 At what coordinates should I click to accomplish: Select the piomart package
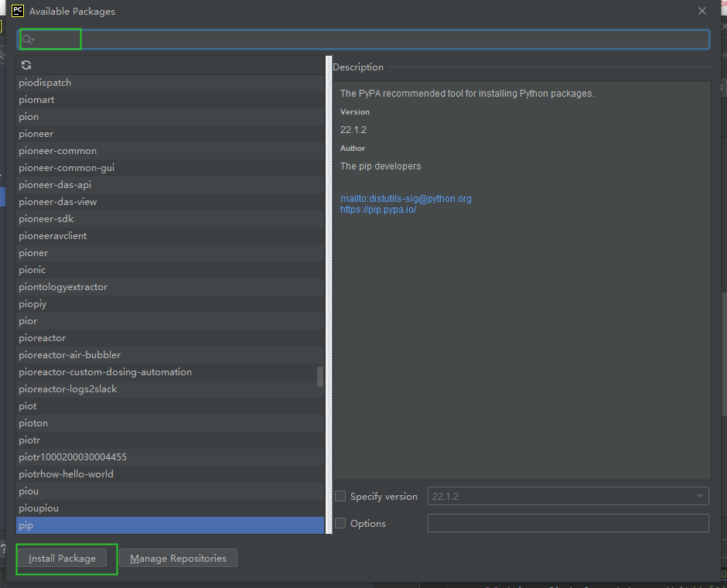click(170, 100)
